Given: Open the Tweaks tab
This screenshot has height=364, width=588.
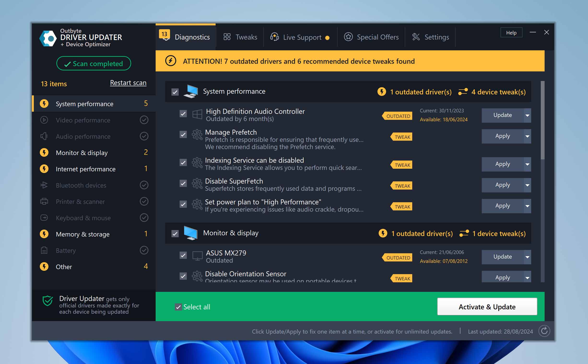Looking at the screenshot, I should [x=240, y=37].
